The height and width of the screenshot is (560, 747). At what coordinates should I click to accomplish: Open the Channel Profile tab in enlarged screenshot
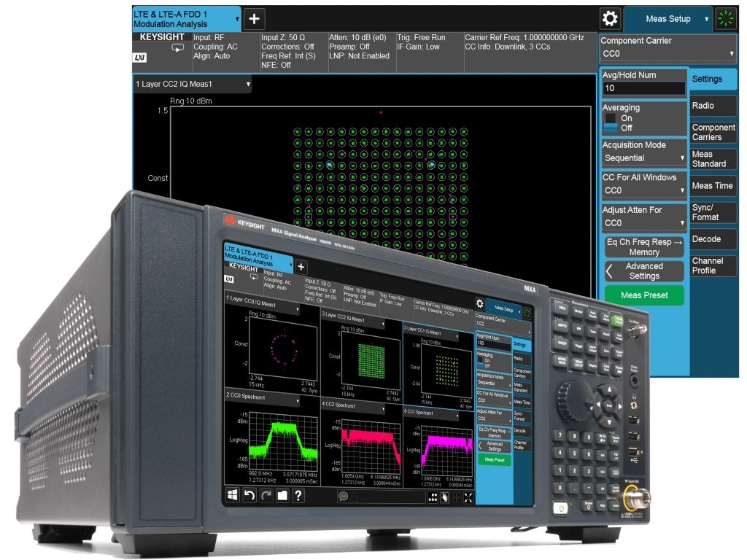click(713, 265)
